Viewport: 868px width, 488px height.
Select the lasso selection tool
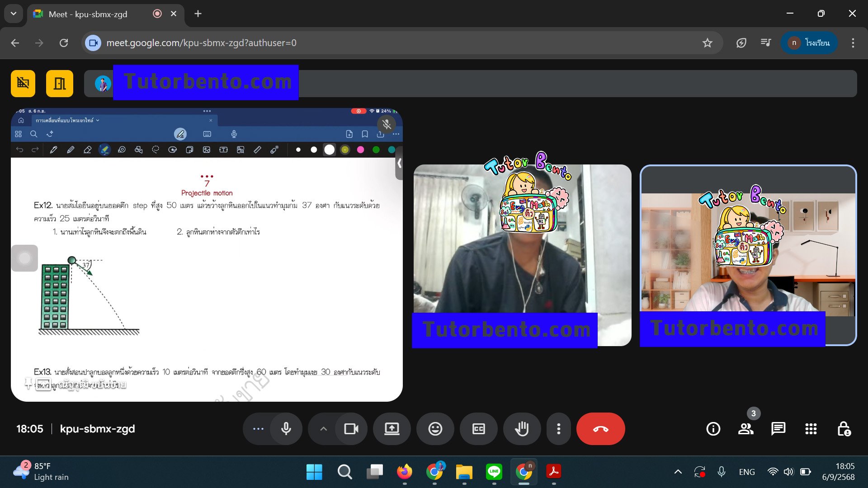[156, 150]
